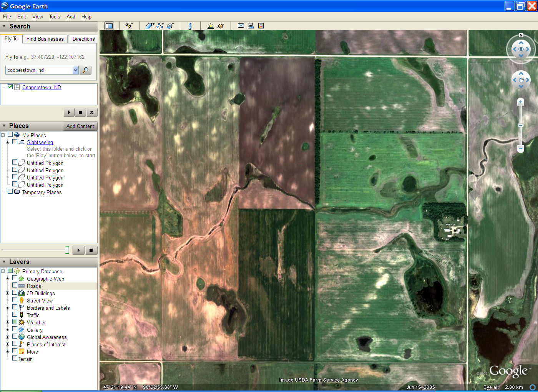
Task: Click the search magnifier button
Action: (x=85, y=70)
